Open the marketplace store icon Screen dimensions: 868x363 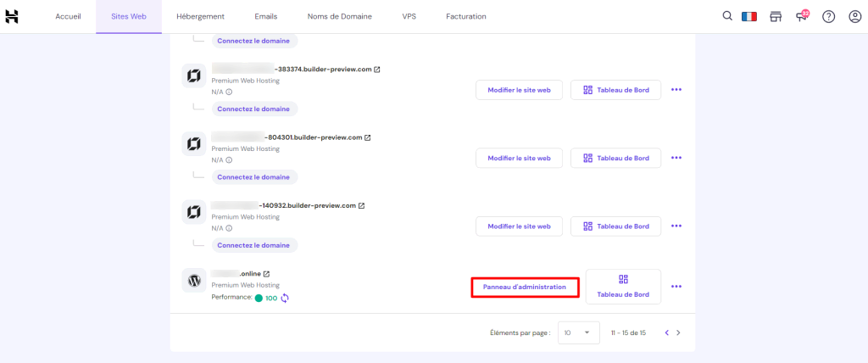[x=775, y=16]
